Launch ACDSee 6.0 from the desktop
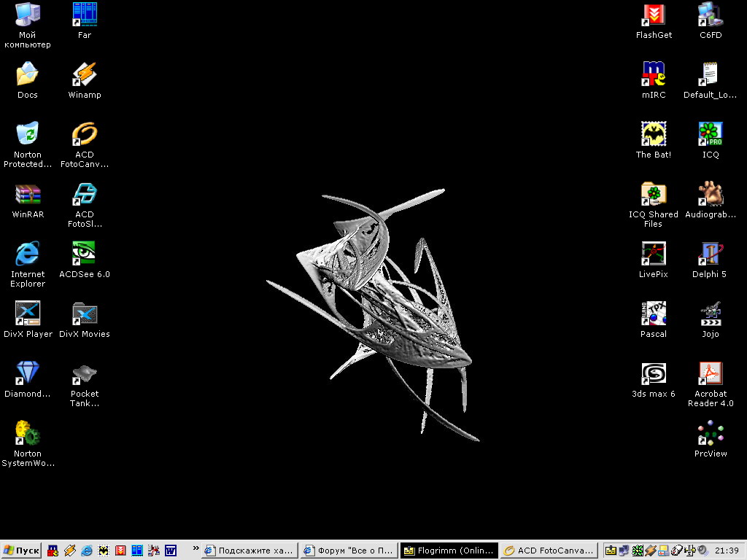This screenshot has width=747, height=560. click(85, 254)
